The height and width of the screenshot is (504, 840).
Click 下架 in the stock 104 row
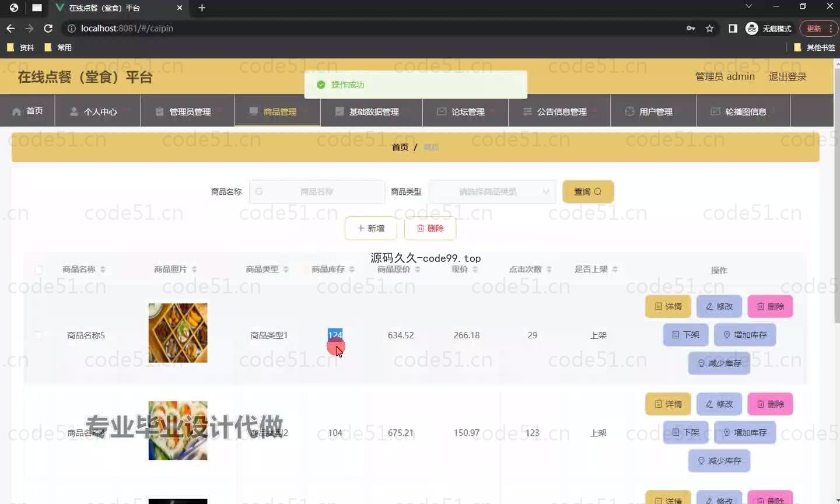(686, 432)
